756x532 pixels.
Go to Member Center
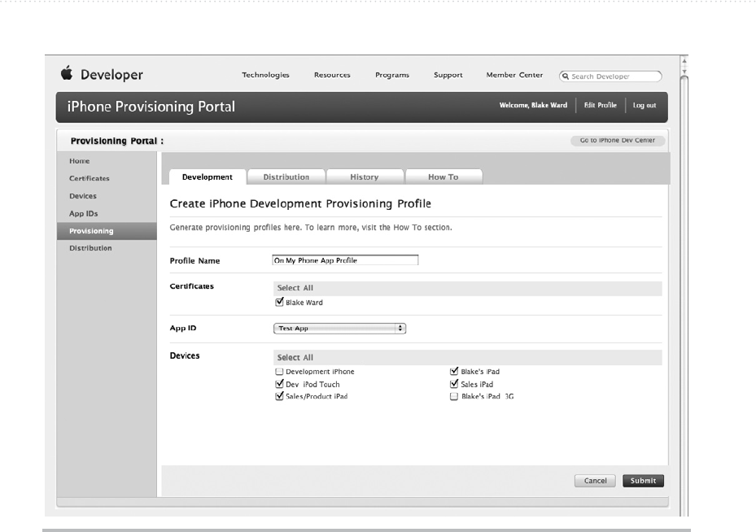pyautogui.click(x=514, y=75)
